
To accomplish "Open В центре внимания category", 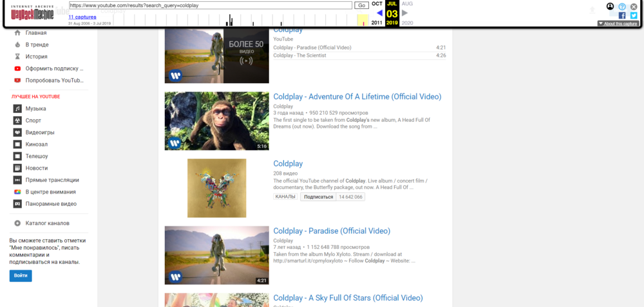I will 50,192.
